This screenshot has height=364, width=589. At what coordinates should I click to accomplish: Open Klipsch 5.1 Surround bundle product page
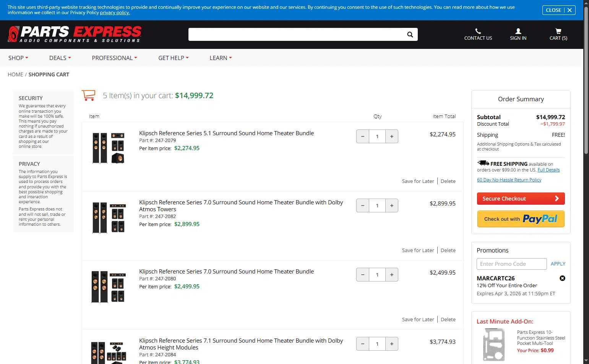tap(226, 133)
